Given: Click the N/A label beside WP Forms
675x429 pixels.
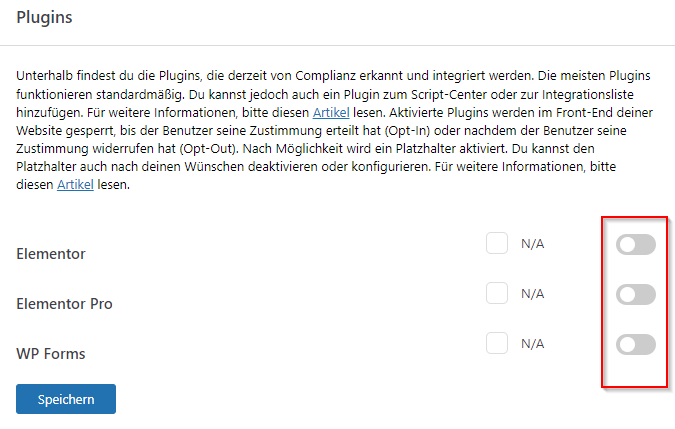Looking at the screenshot, I should click(x=533, y=343).
